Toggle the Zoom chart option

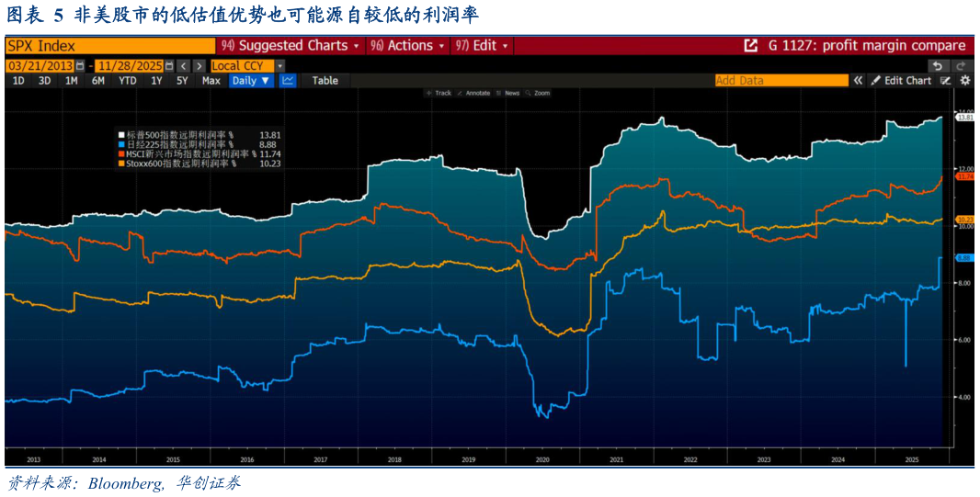(x=537, y=93)
